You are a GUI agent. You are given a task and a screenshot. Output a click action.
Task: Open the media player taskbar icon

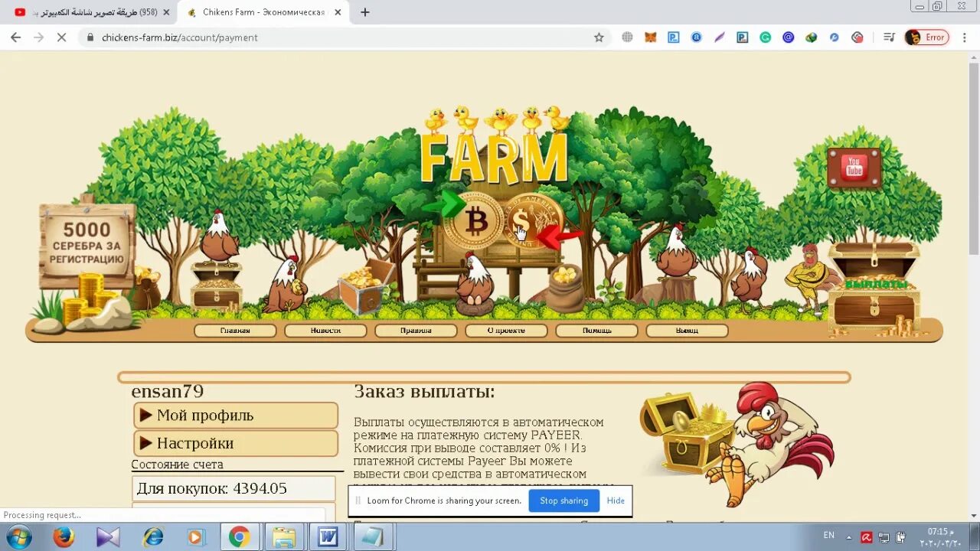(x=196, y=537)
